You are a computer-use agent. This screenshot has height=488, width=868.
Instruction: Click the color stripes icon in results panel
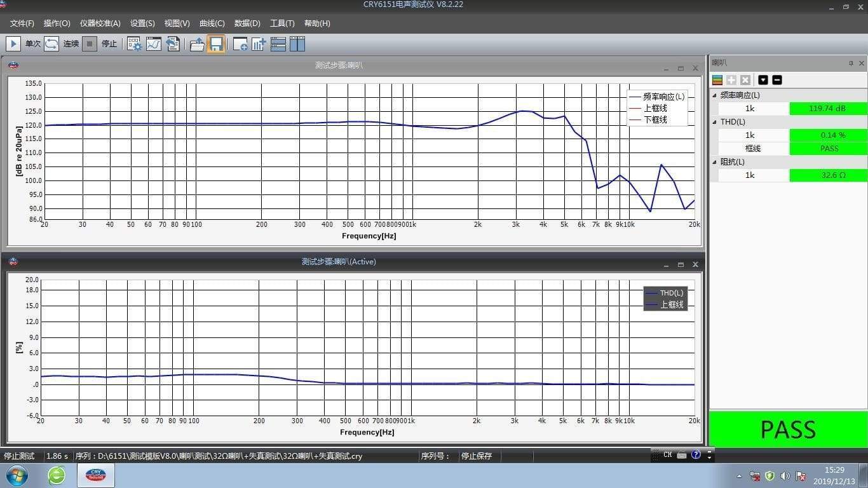click(x=717, y=80)
